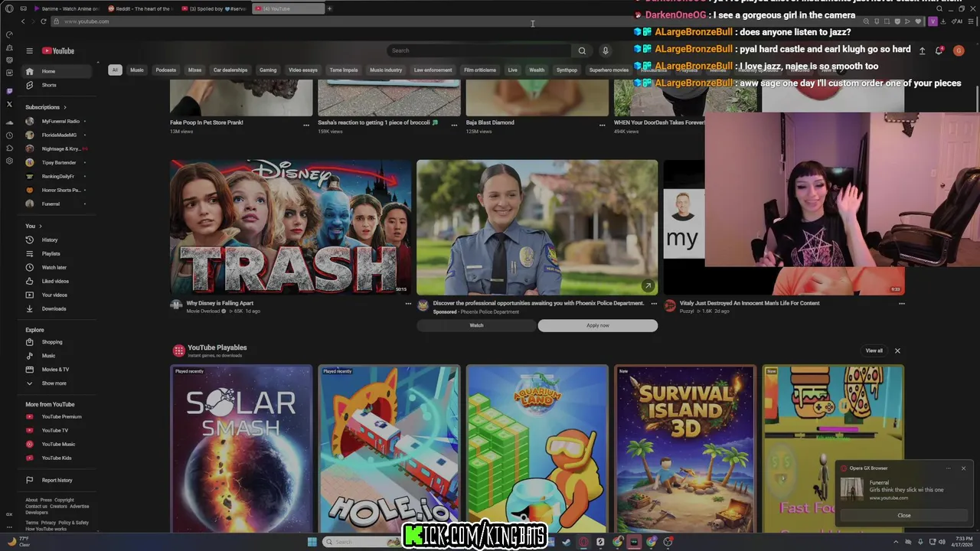The height and width of the screenshot is (551, 980).
Task: Open a new browser tab
Action: (329, 8)
